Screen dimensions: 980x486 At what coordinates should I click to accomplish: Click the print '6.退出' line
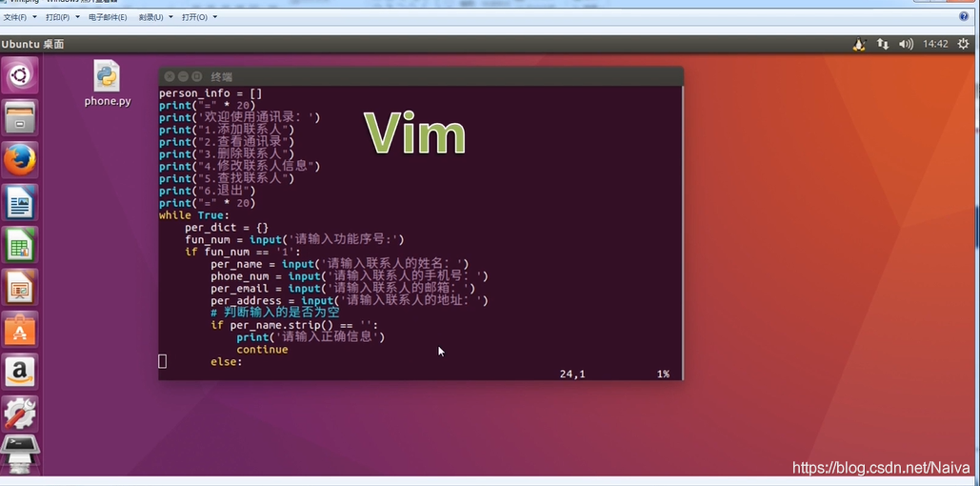tap(208, 191)
